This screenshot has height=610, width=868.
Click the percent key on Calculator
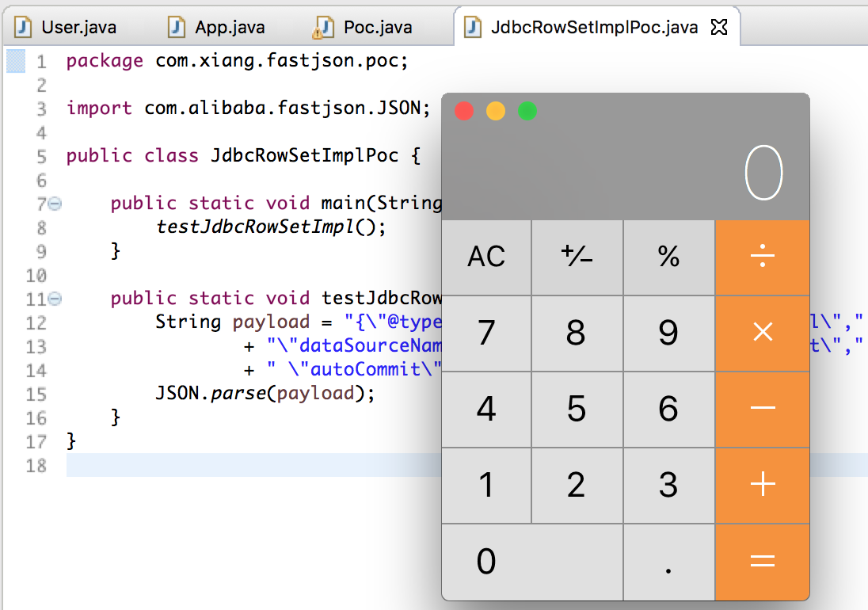(x=668, y=257)
